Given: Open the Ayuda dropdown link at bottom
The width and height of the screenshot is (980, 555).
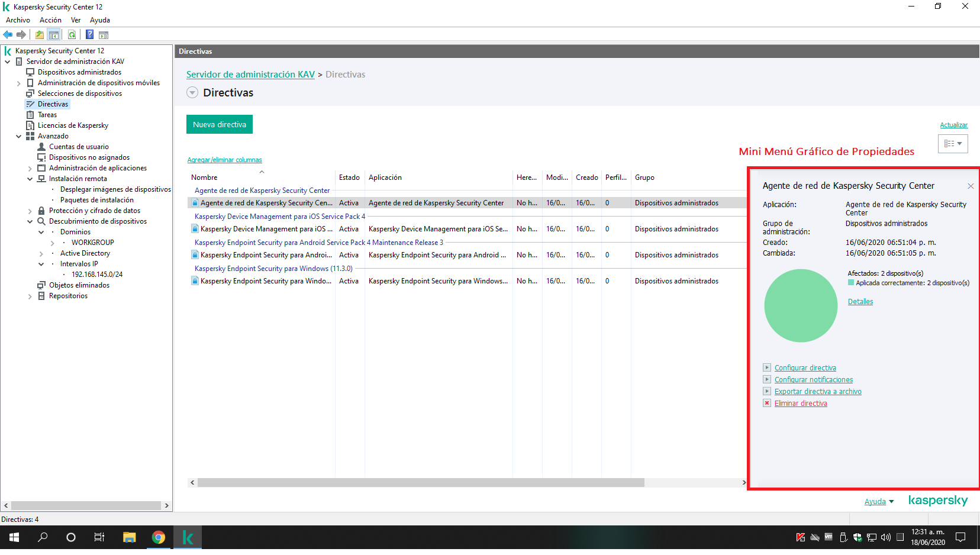Looking at the screenshot, I should pos(879,502).
